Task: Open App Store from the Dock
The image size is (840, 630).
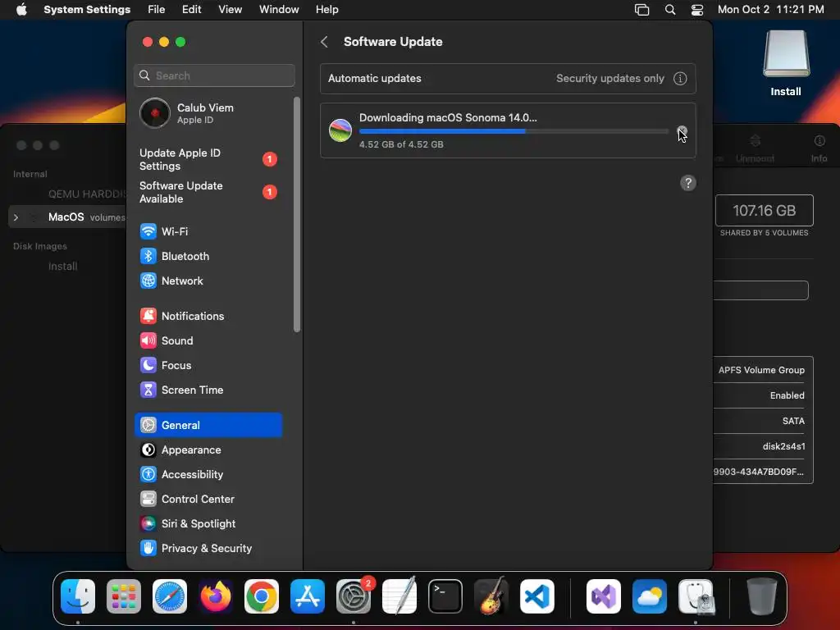Action: (x=308, y=596)
